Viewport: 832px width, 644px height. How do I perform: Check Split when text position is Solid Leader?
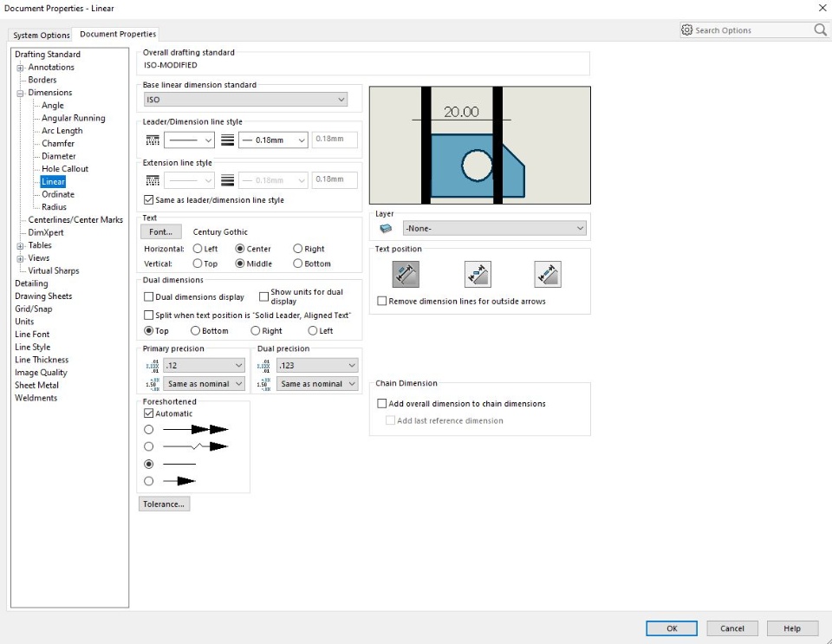click(x=148, y=315)
